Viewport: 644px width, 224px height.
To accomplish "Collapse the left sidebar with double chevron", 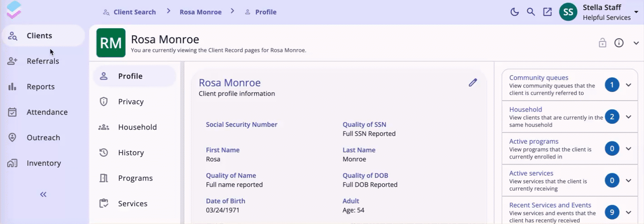I will point(43,194).
